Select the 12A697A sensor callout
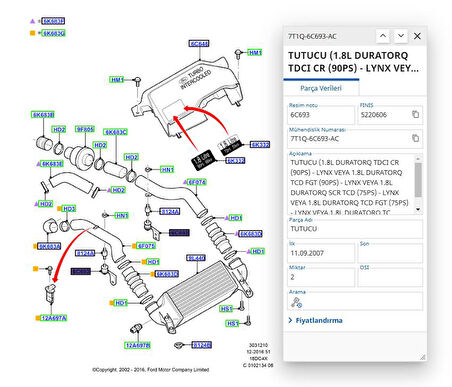The height and width of the screenshot is (387, 452). point(53,318)
